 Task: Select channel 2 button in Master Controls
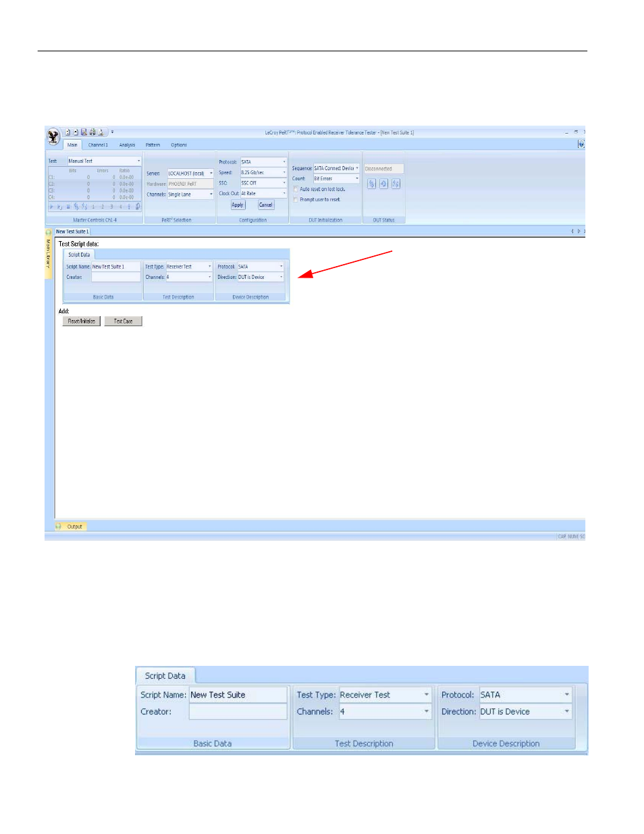pyautogui.click(x=103, y=207)
